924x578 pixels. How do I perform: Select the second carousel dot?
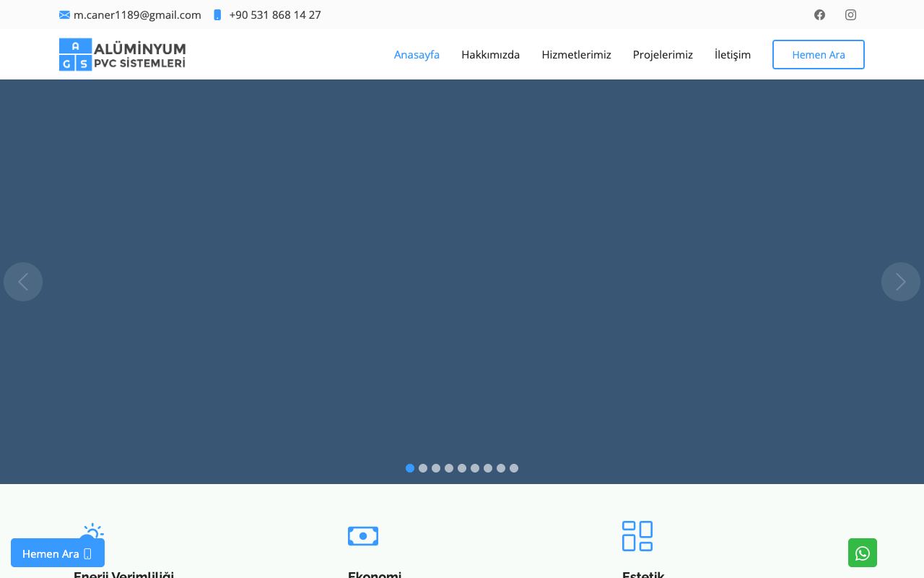pyautogui.click(x=423, y=468)
